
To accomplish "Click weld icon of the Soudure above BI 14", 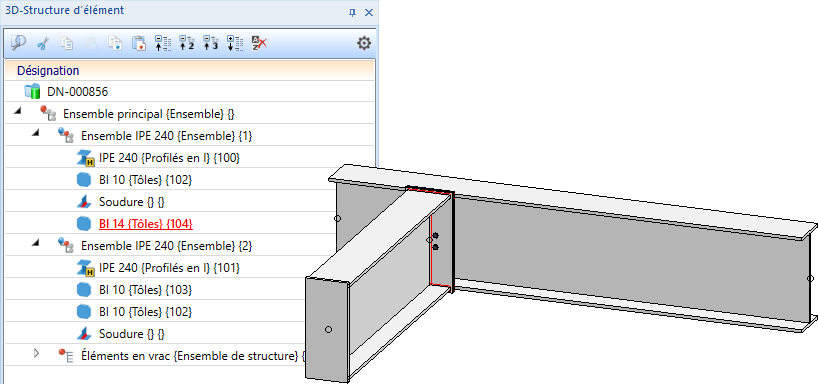I will (x=84, y=201).
